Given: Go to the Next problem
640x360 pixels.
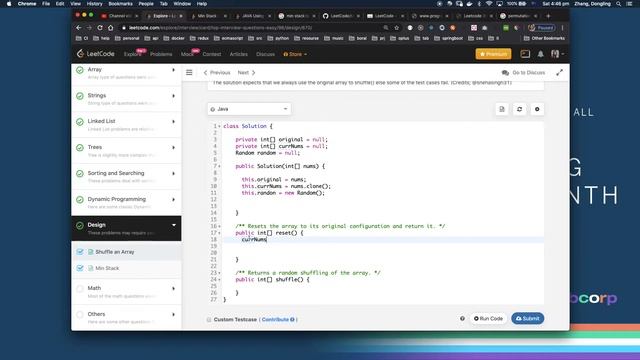Looking at the screenshot, I should 247,73.
